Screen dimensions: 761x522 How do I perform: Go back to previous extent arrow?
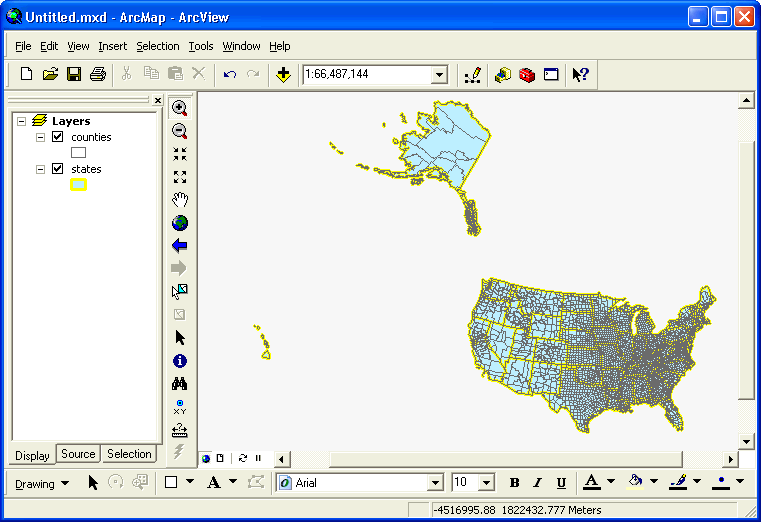tap(180, 246)
